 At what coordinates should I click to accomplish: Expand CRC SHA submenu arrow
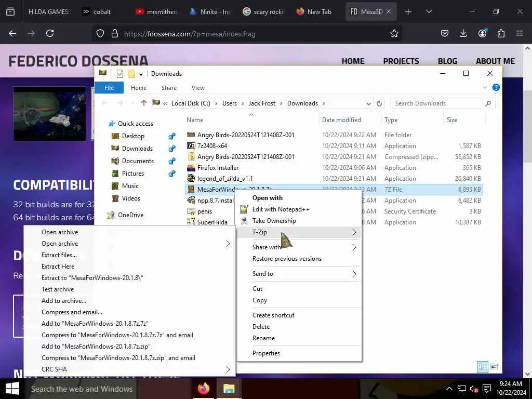[228, 369]
